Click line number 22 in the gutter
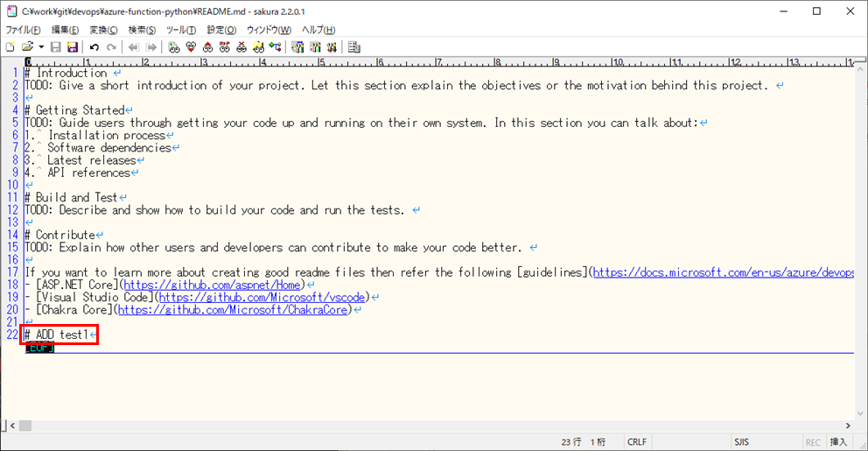This screenshot has width=868, height=451. pos(13,335)
